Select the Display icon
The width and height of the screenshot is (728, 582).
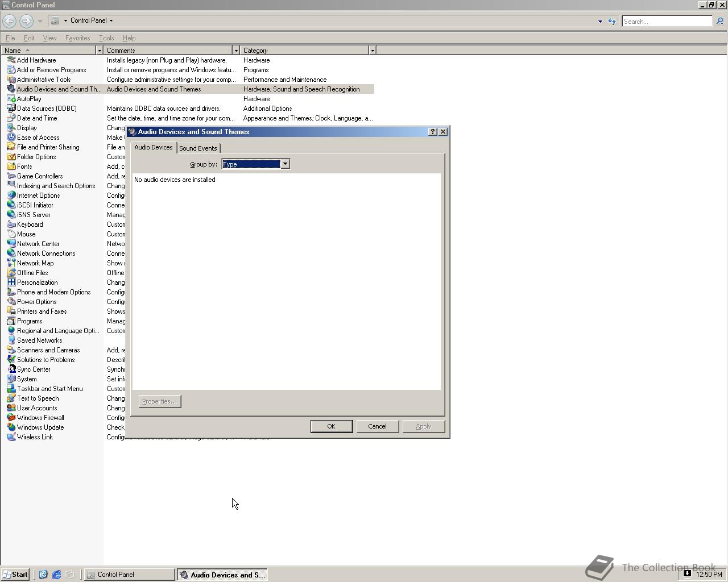click(11, 128)
